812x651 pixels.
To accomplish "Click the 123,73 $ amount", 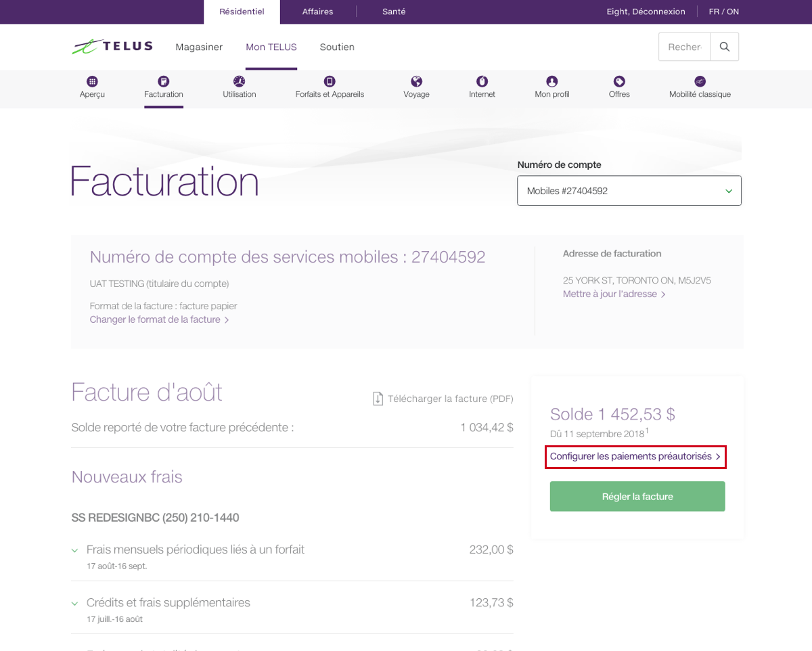I will (x=491, y=602).
